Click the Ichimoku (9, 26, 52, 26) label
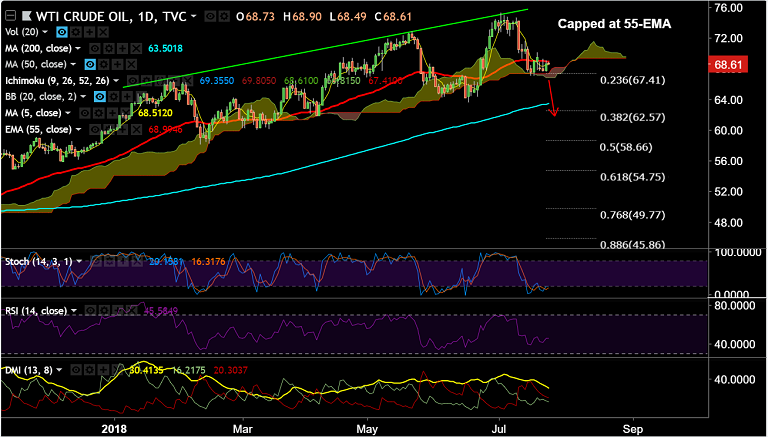Screen dimensions: 768x437 57,81
